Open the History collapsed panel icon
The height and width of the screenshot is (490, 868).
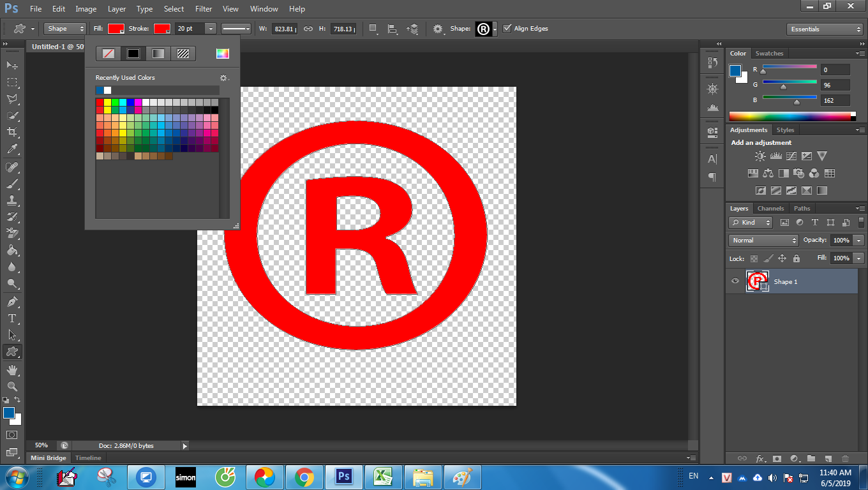(712, 63)
